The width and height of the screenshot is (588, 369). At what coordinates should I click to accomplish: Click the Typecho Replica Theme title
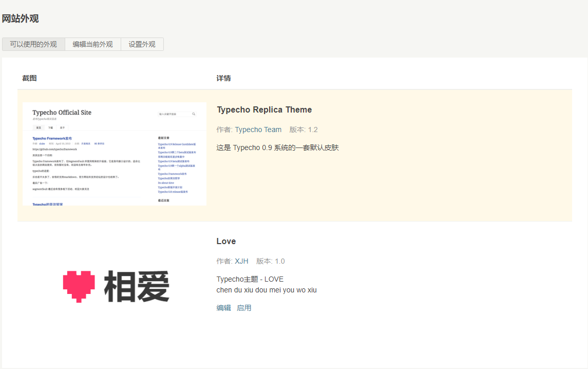[264, 109]
